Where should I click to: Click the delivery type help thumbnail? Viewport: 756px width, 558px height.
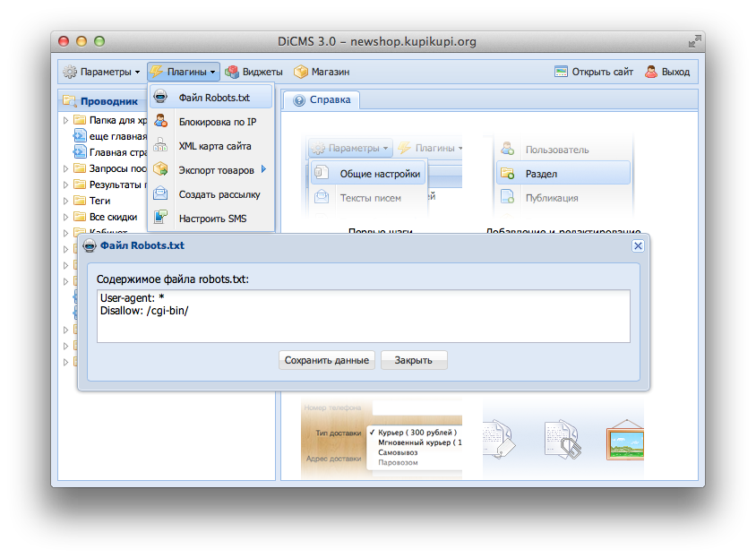(382, 439)
